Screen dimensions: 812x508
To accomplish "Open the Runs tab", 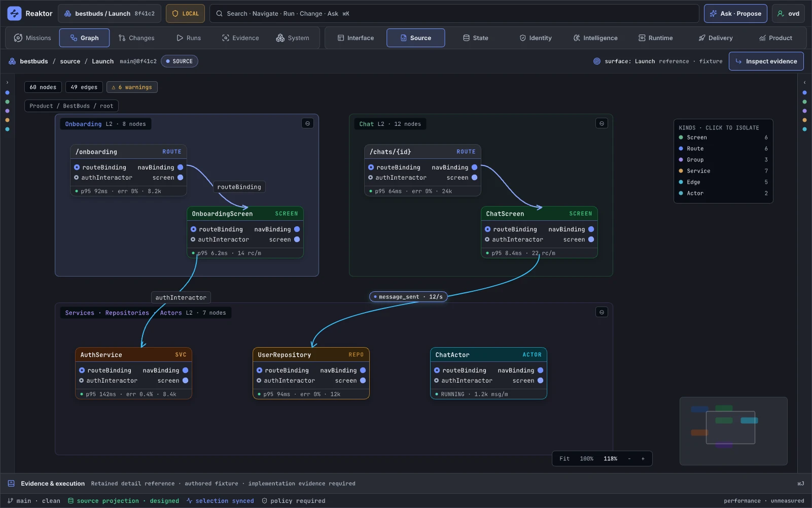I will point(189,38).
